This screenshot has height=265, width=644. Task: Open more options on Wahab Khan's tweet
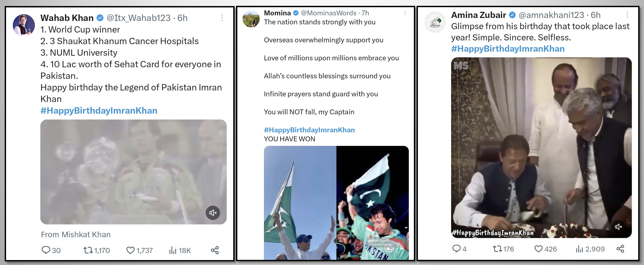pos(222,17)
